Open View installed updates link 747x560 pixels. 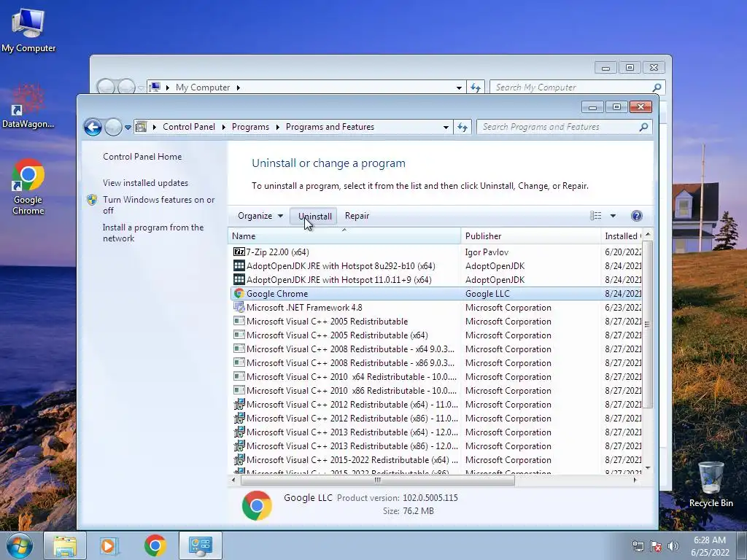point(145,183)
